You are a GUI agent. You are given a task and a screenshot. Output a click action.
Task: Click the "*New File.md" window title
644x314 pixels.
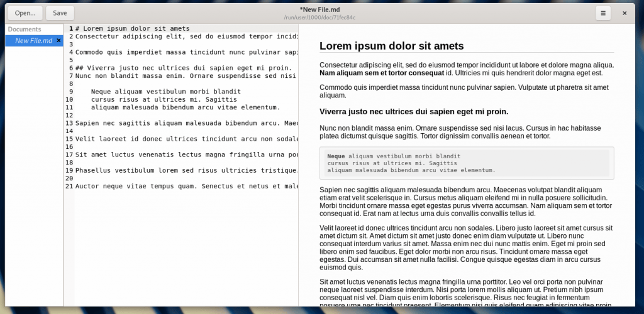coord(319,9)
